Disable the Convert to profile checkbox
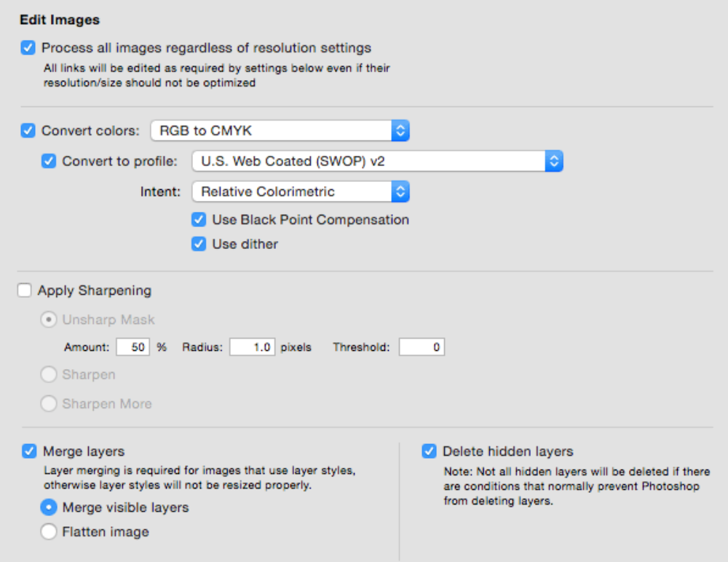 click(x=49, y=161)
